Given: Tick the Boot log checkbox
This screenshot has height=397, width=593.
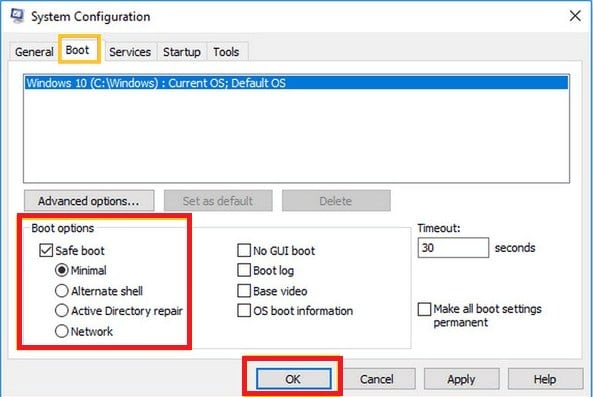Looking at the screenshot, I should click(244, 270).
